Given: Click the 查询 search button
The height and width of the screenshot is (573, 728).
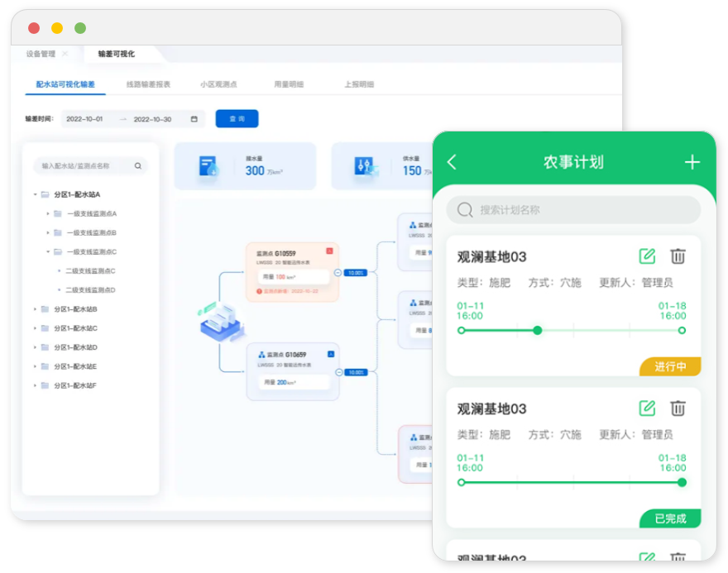Looking at the screenshot, I should (x=237, y=118).
